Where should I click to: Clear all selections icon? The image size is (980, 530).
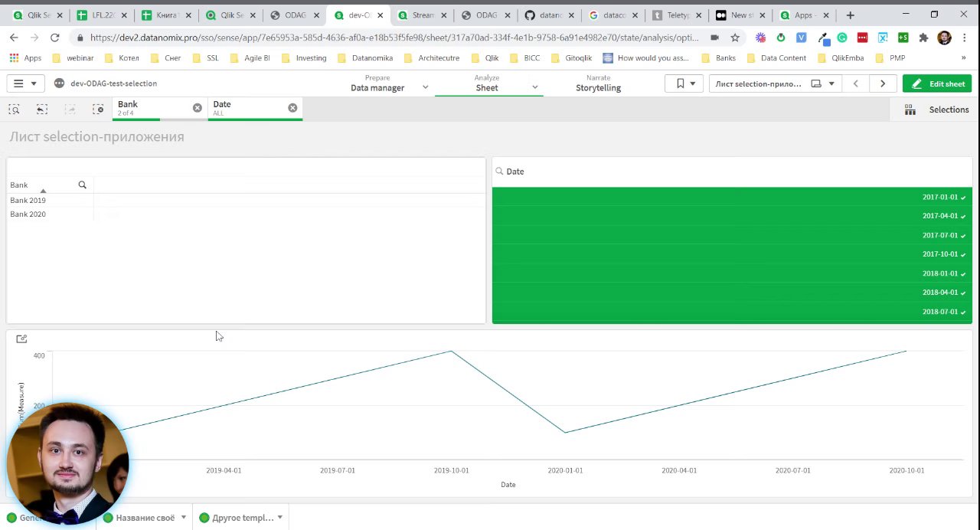click(98, 110)
